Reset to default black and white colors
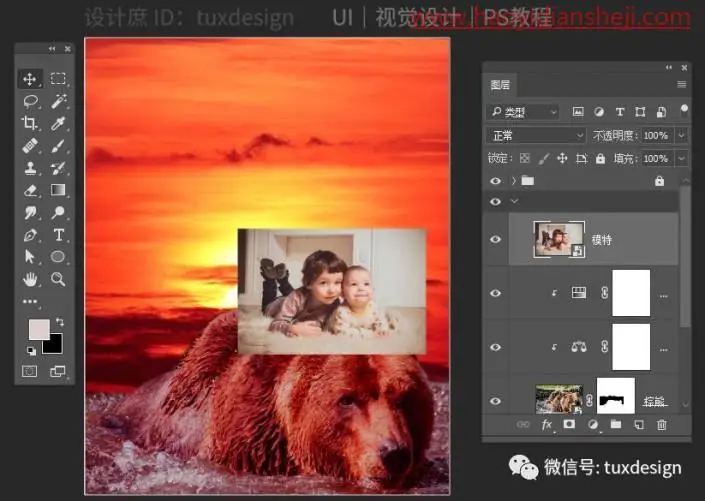This screenshot has height=501, width=705. [31, 351]
